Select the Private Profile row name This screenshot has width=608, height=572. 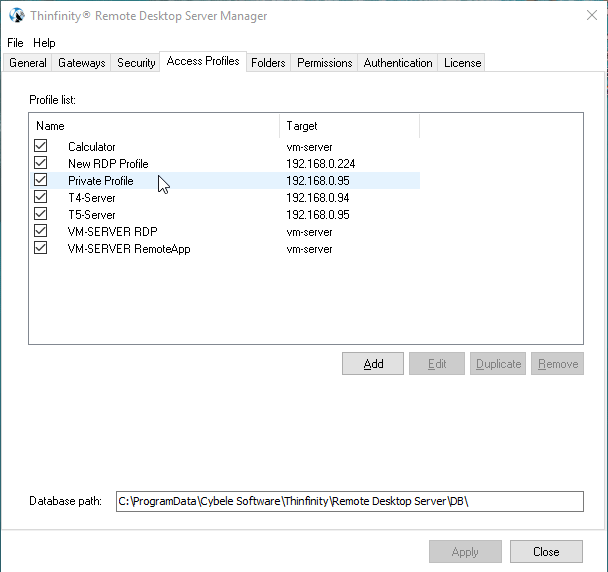click(x=101, y=181)
